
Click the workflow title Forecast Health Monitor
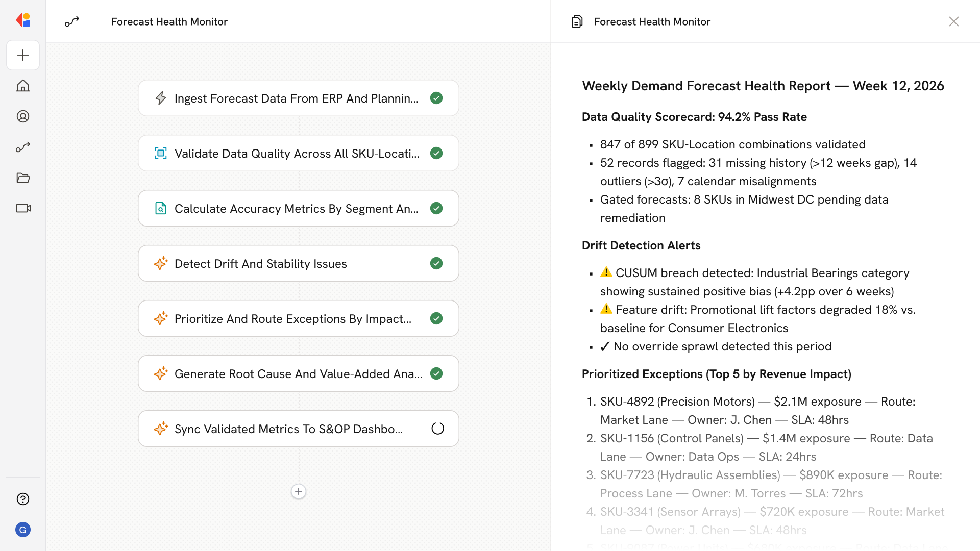click(x=169, y=21)
